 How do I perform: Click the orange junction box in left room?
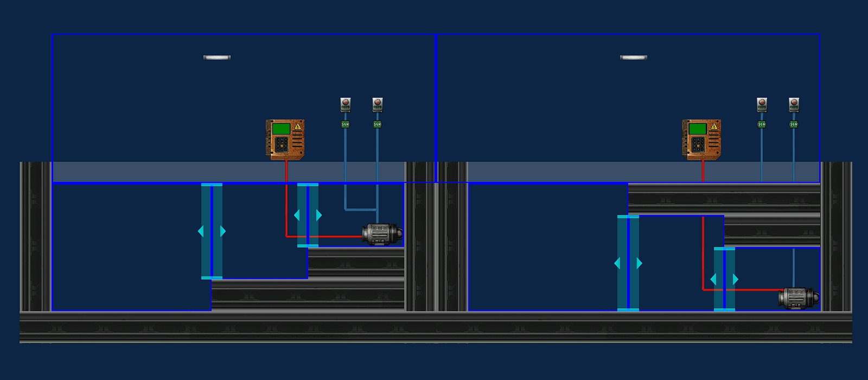(x=285, y=140)
